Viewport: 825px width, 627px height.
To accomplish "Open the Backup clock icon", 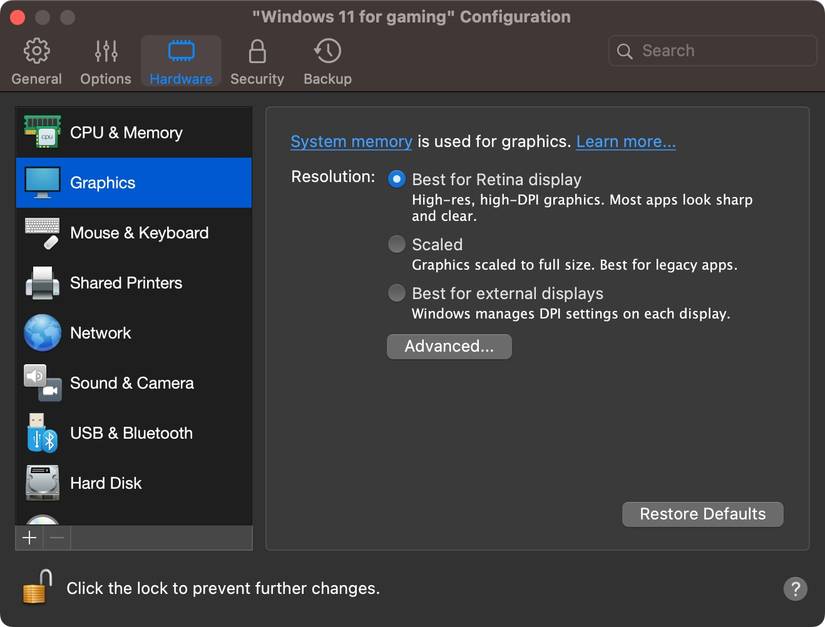I will click(x=327, y=51).
